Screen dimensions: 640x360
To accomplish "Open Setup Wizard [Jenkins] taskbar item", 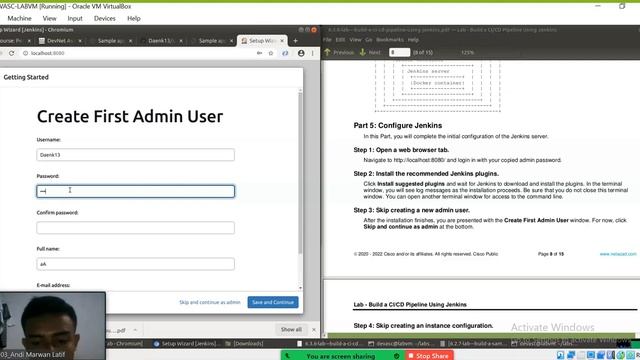I will tap(184, 344).
